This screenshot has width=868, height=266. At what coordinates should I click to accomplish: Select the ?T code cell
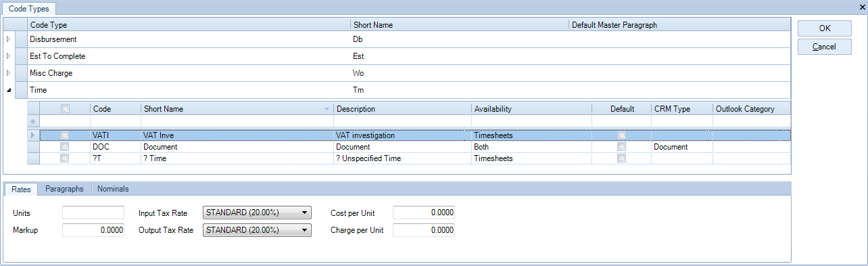pos(115,158)
